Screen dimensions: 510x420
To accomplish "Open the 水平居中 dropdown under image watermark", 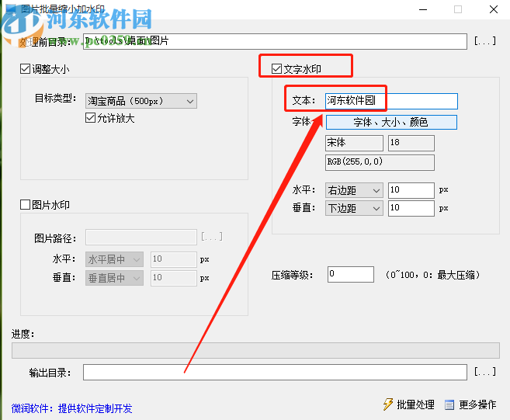I will pyautogui.click(x=114, y=259).
